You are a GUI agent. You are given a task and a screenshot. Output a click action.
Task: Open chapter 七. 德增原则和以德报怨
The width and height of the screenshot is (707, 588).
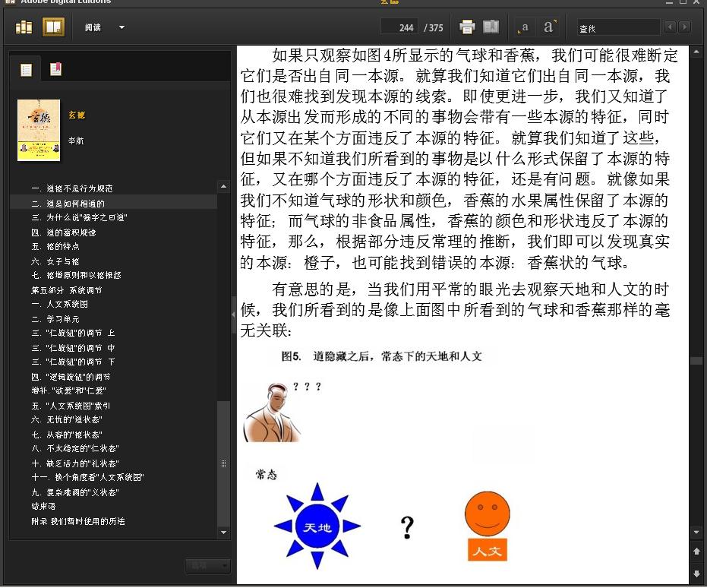76,275
